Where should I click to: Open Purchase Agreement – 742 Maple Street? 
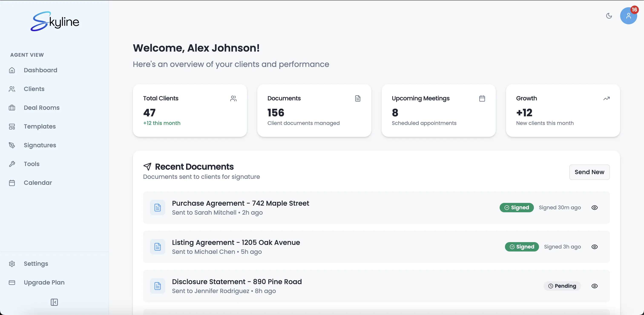tap(240, 203)
